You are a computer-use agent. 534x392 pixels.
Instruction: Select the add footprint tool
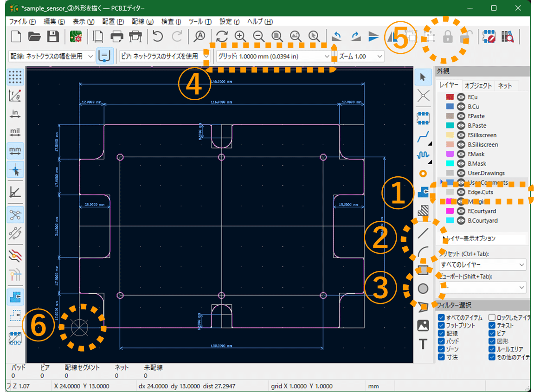pyautogui.click(x=423, y=118)
